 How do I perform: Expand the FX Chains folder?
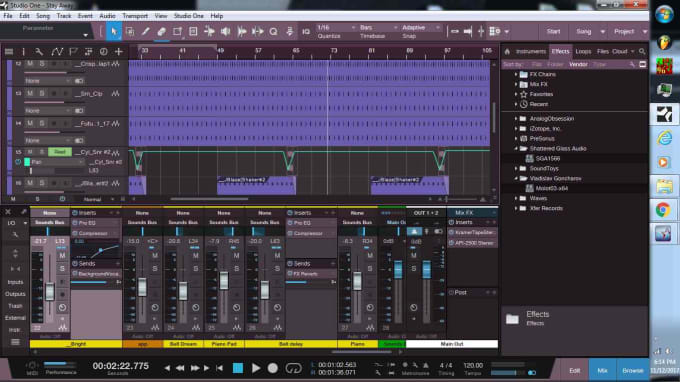tap(516, 75)
